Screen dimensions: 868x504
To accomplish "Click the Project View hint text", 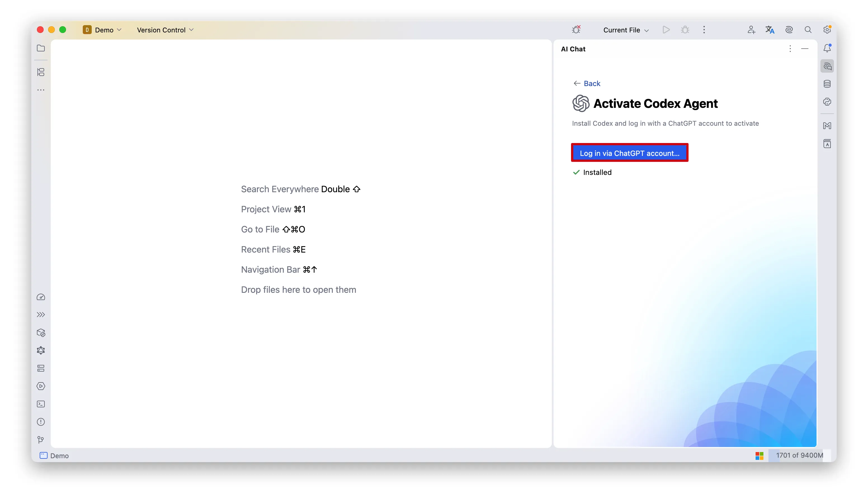I will pos(273,209).
